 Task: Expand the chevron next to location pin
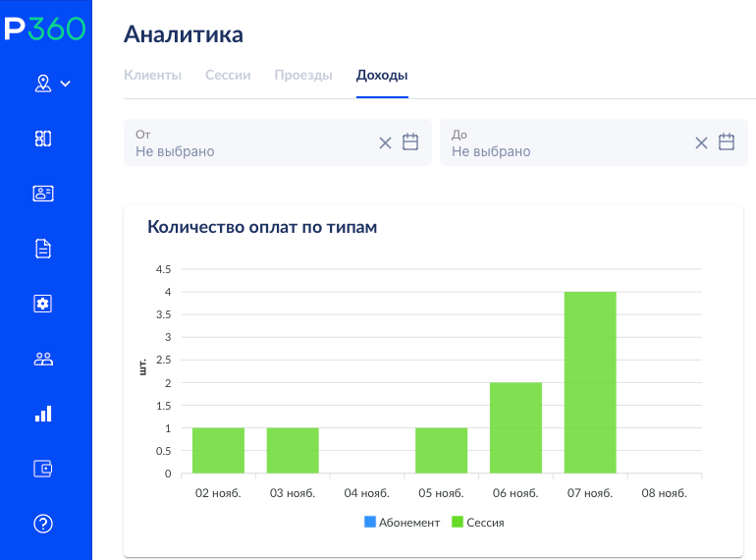(x=65, y=84)
